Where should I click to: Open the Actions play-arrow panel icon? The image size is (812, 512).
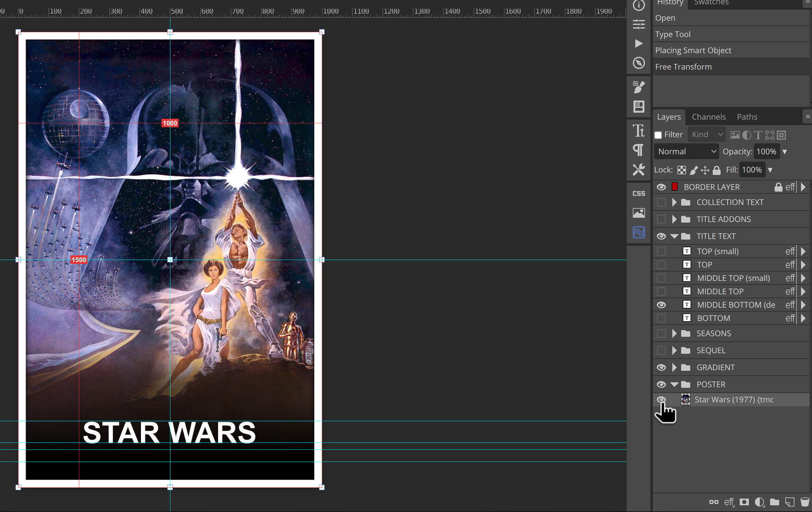pyautogui.click(x=639, y=43)
